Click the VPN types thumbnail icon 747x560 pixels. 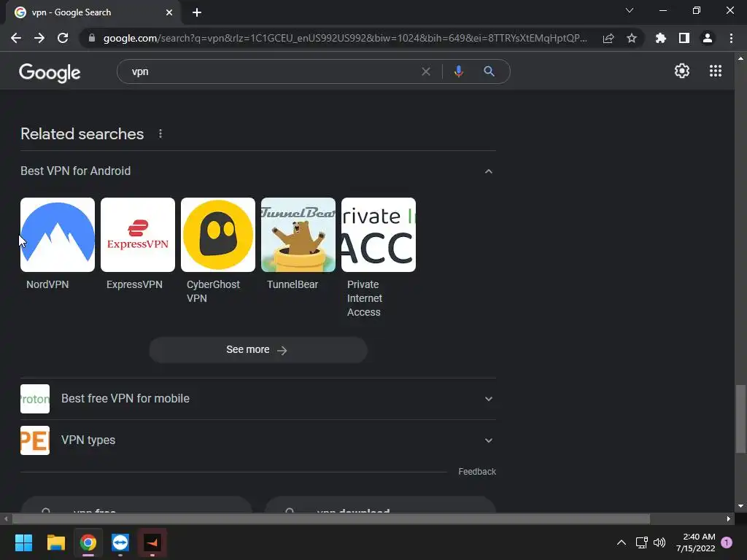point(35,440)
